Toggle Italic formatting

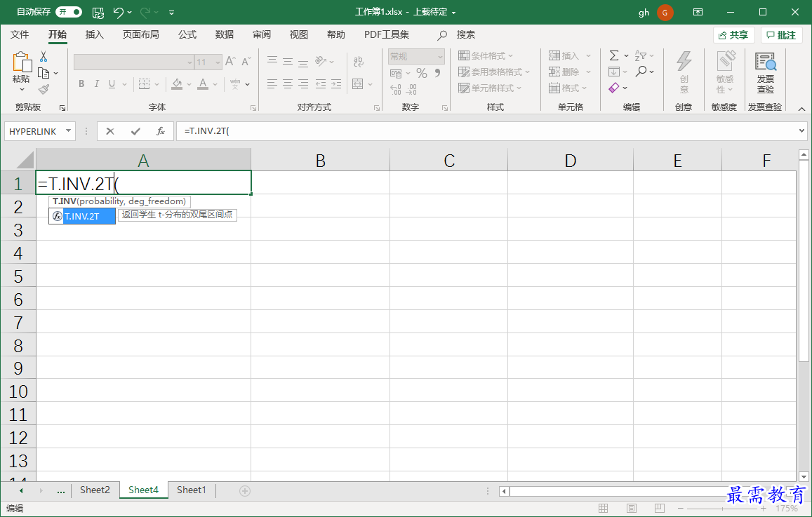(96, 84)
